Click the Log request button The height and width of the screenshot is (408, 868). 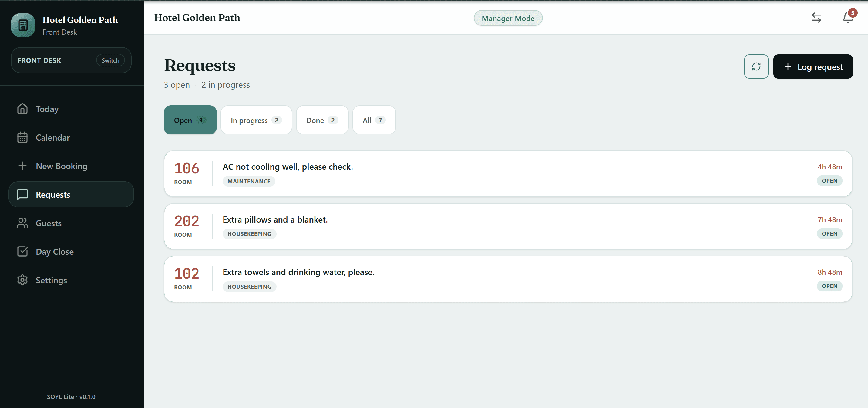(813, 66)
